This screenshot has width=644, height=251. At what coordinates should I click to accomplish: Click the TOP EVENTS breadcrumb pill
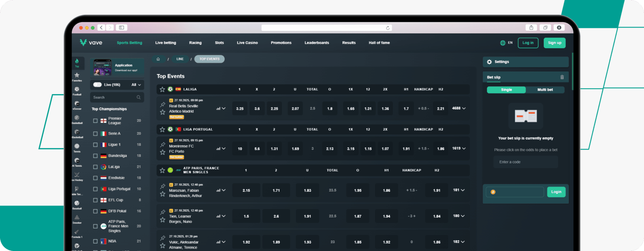[x=209, y=59]
